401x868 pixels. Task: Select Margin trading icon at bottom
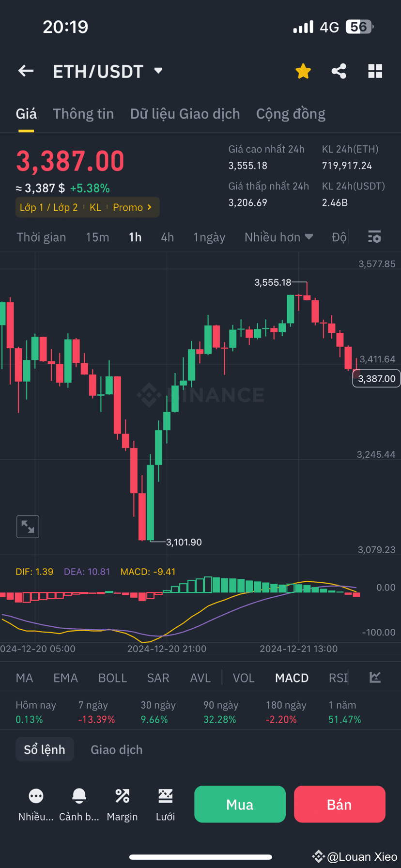[x=122, y=803]
